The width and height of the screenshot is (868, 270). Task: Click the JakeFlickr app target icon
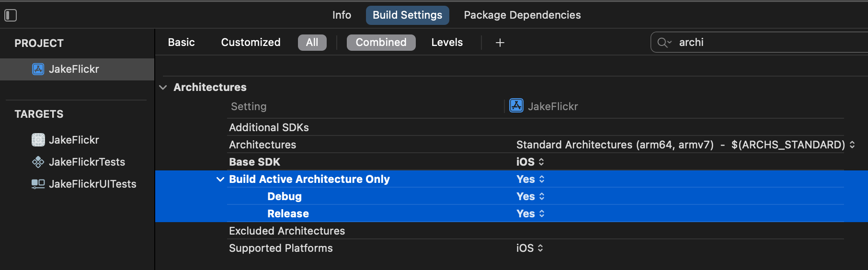[x=38, y=140]
